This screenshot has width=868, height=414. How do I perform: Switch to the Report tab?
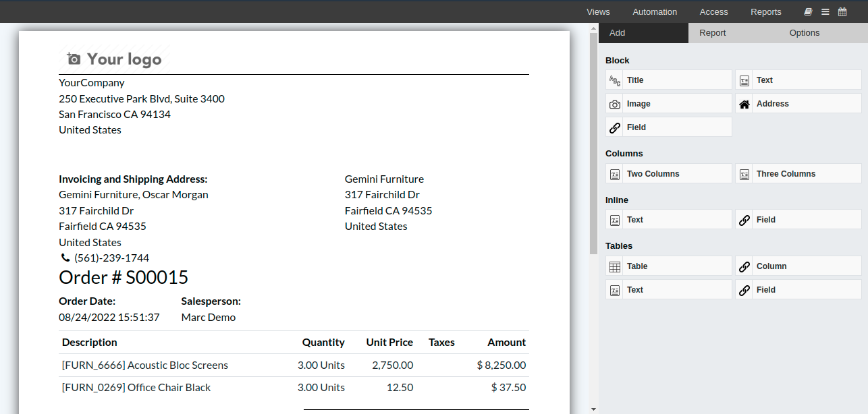click(712, 33)
